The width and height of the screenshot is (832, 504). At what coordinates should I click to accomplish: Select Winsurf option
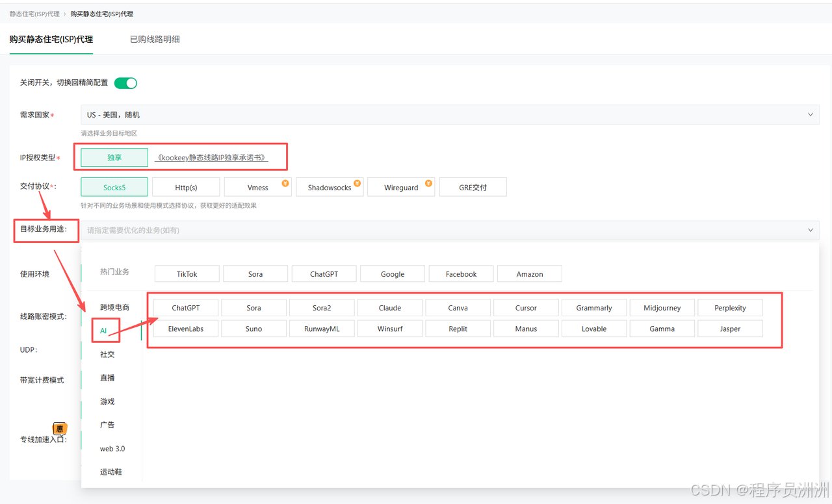point(390,328)
